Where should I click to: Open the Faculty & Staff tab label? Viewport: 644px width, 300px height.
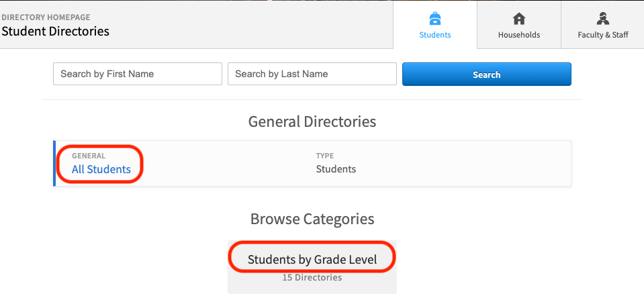603,35
